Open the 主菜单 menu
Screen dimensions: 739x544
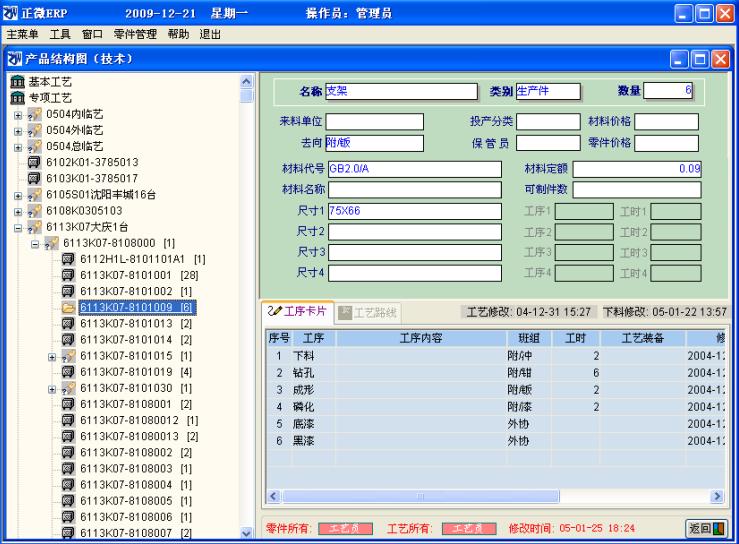(x=22, y=34)
